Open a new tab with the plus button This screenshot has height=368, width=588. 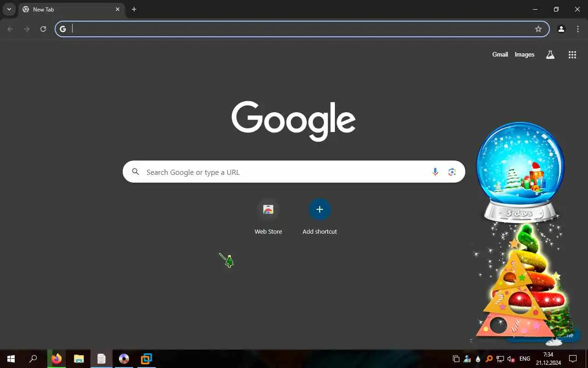(134, 9)
